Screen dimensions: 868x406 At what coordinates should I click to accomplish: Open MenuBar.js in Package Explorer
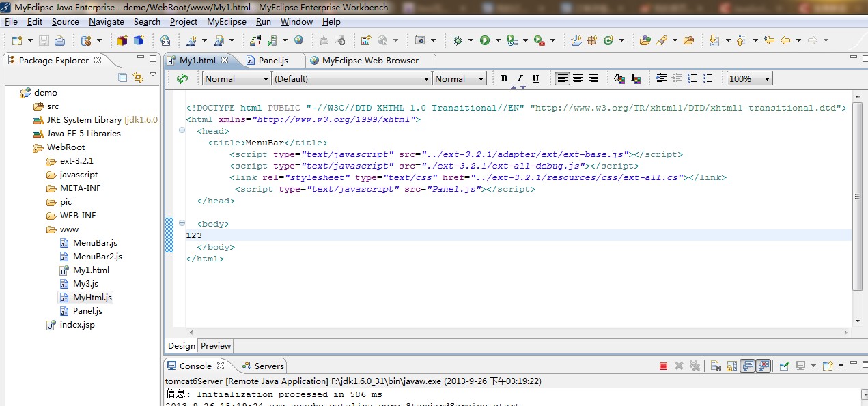pos(95,243)
